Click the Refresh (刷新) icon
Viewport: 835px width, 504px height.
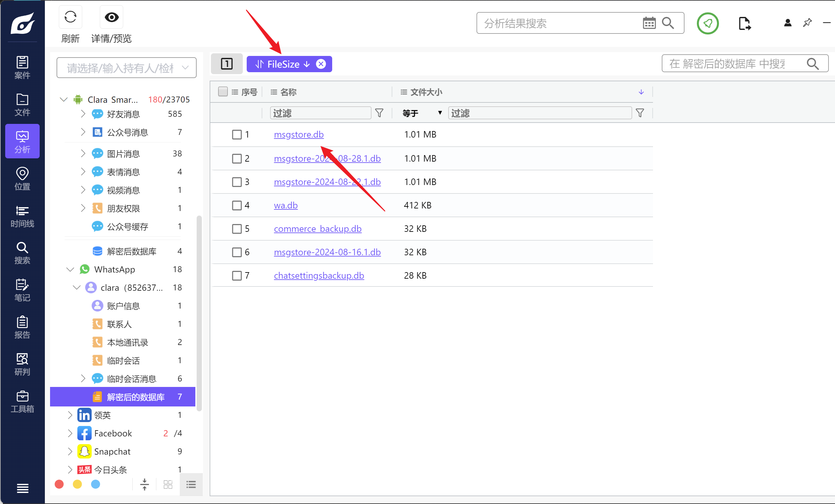pos(71,17)
